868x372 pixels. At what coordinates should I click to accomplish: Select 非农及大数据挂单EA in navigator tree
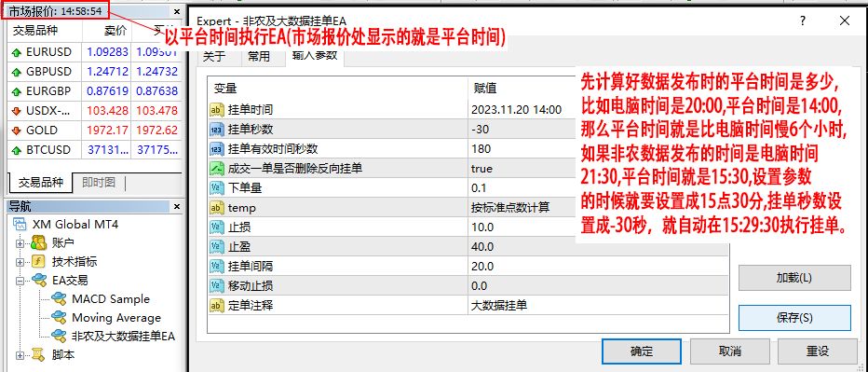124,336
